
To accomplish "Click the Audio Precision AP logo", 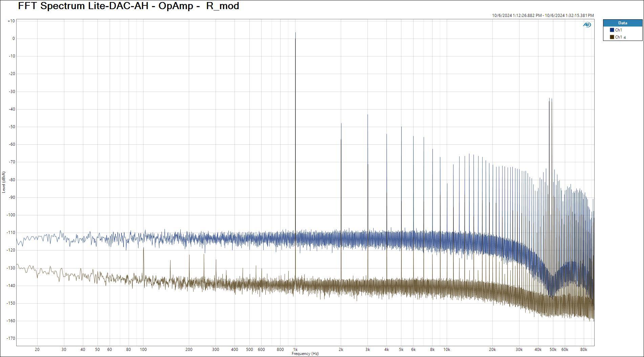I will [587, 25].
